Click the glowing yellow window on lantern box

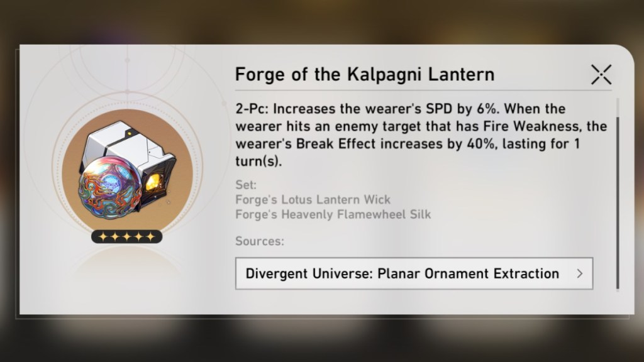pos(153,183)
